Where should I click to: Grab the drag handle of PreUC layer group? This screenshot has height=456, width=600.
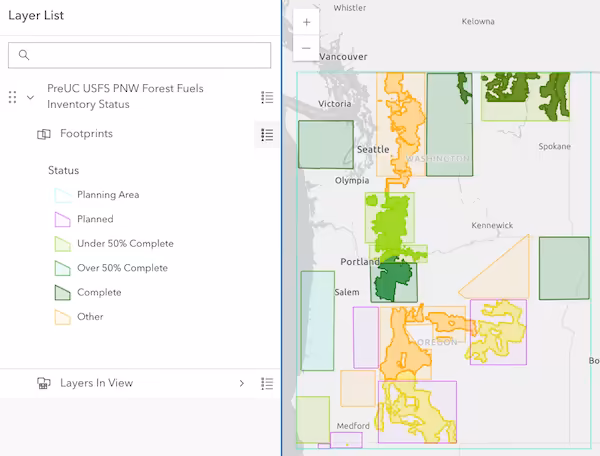click(x=12, y=97)
